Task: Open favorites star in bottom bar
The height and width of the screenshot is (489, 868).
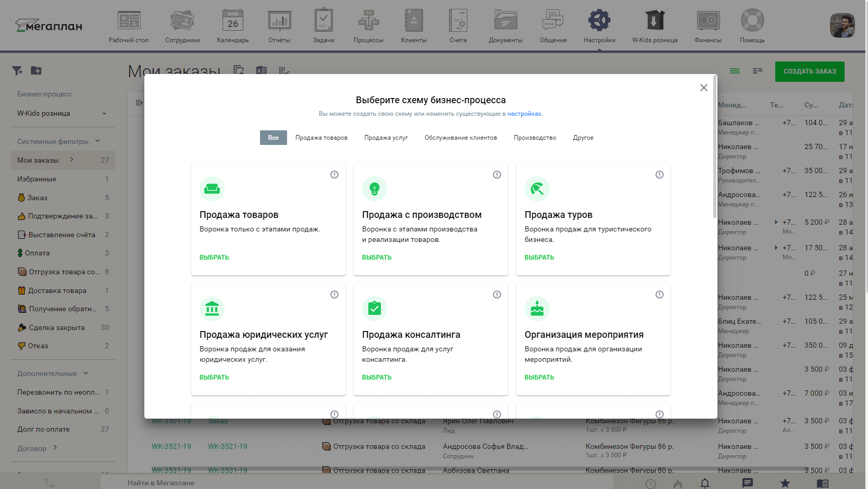Action: [785, 483]
